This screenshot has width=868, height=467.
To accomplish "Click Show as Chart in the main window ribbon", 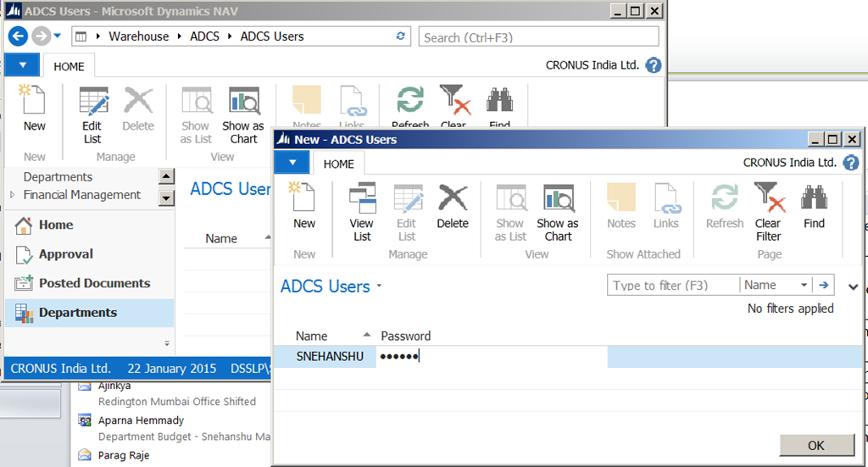I will coord(243,115).
